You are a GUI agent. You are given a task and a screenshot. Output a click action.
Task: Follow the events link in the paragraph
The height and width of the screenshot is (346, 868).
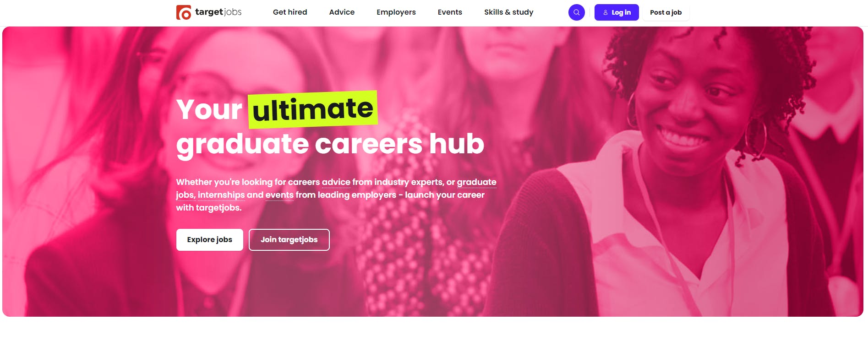[x=279, y=195]
